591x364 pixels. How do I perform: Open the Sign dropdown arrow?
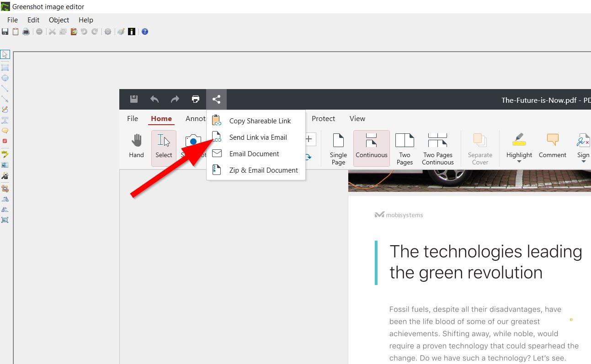[584, 161]
